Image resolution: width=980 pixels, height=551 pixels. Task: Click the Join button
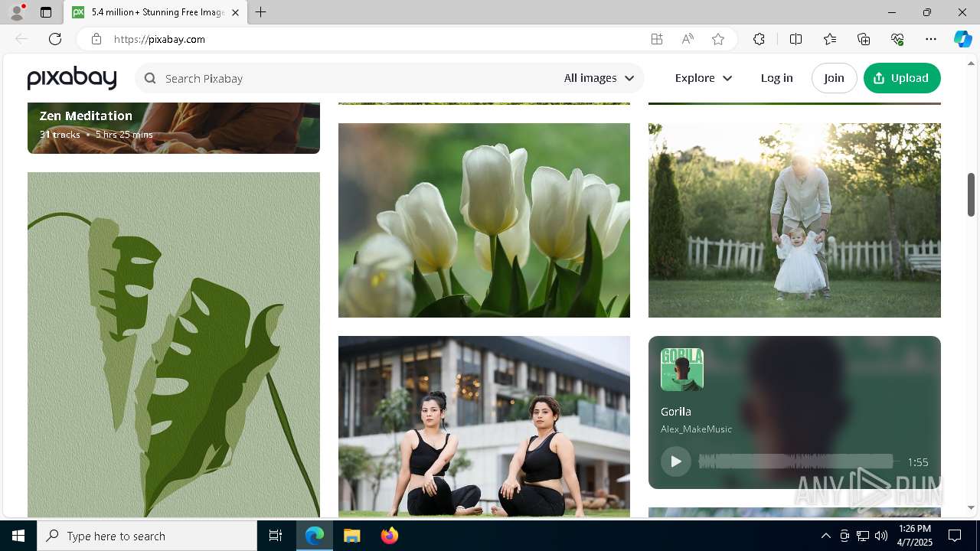834,78
